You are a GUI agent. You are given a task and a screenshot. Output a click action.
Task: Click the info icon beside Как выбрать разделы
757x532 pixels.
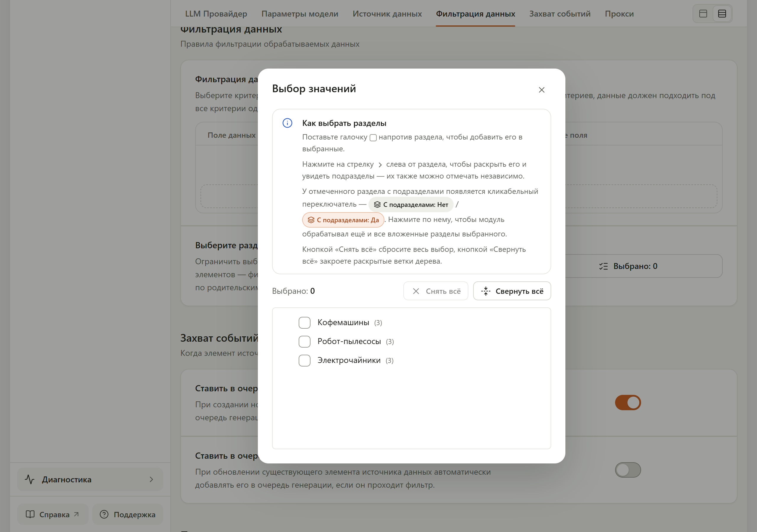coord(287,123)
